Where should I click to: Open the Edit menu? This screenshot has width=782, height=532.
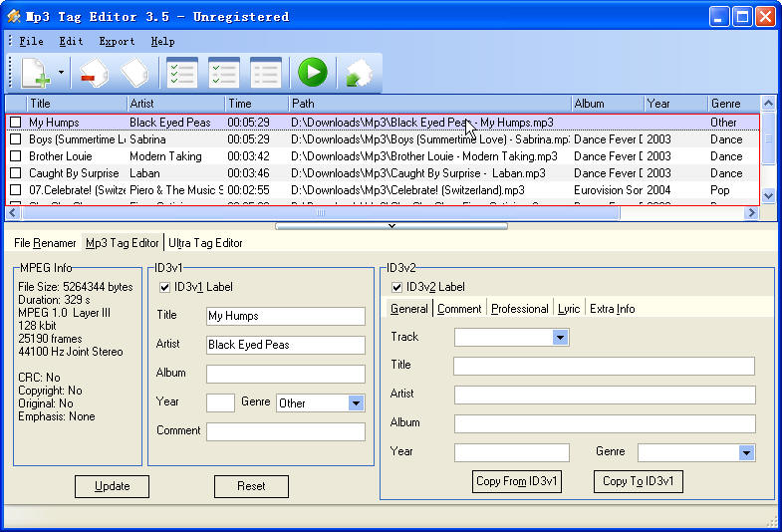pos(71,42)
